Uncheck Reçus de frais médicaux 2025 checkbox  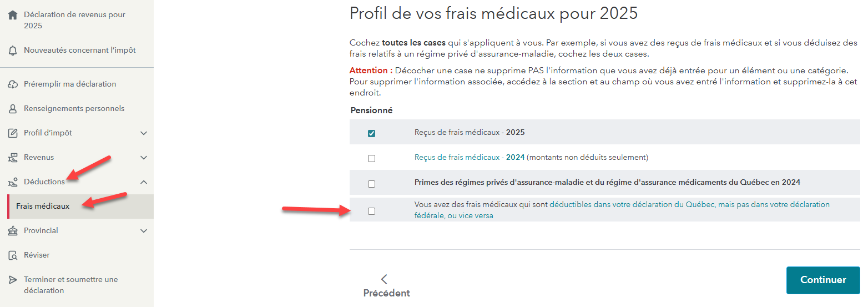click(x=371, y=133)
